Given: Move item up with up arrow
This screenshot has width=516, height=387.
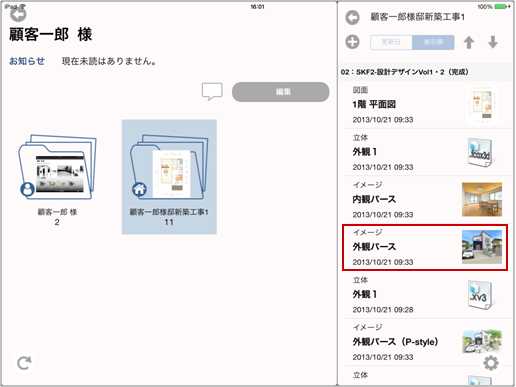Looking at the screenshot, I should (x=469, y=42).
